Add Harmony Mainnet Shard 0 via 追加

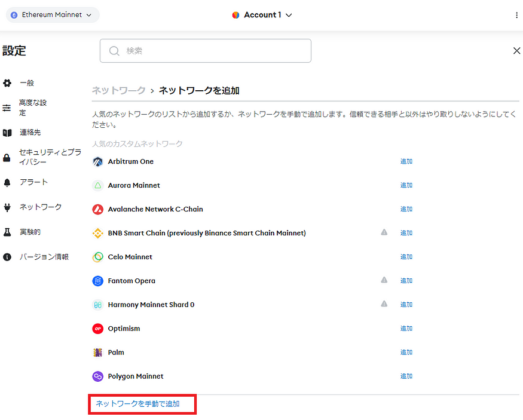[x=406, y=304]
